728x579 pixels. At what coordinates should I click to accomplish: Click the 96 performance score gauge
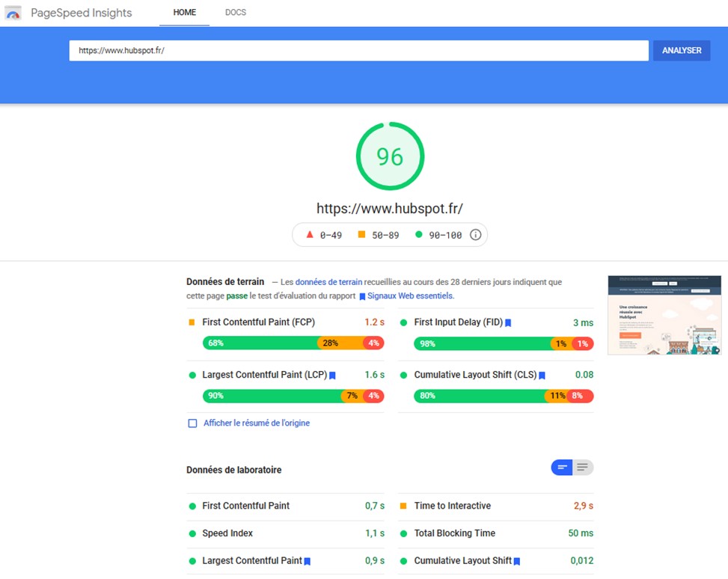[390, 156]
